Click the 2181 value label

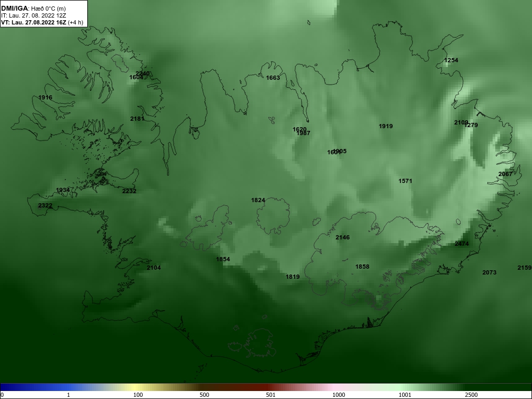(x=137, y=119)
